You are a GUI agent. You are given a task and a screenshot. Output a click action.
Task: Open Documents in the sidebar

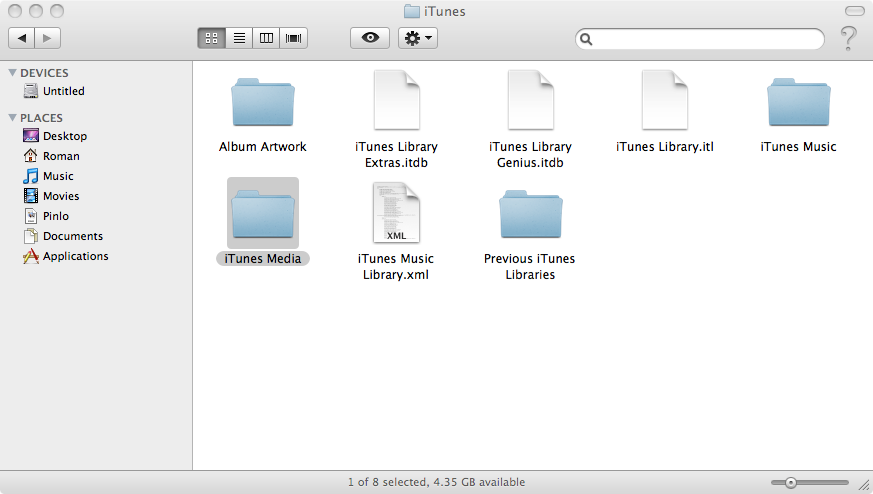click(x=63, y=236)
